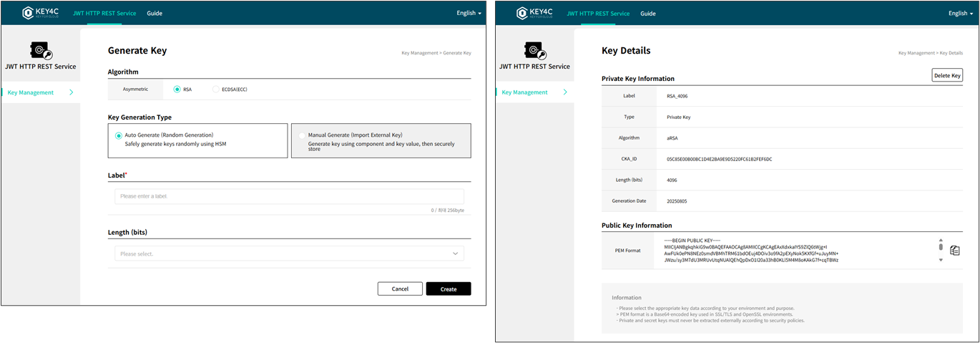Click the KEY4C logo on the Key Details page
The height and width of the screenshot is (343, 980).
pyautogui.click(x=537, y=13)
